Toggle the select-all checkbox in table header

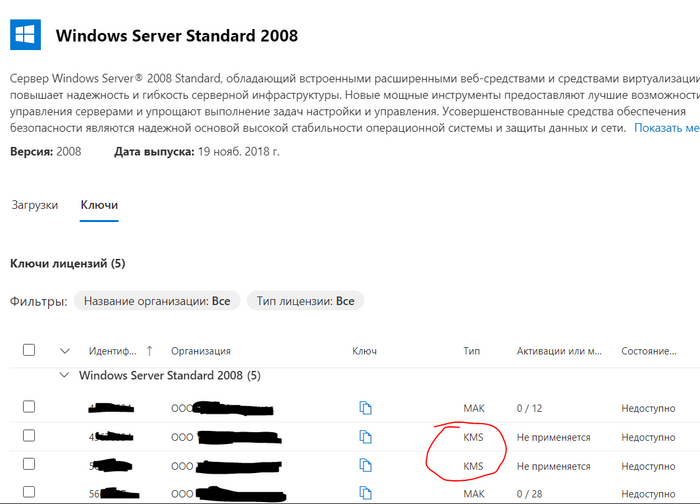click(x=29, y=350)
